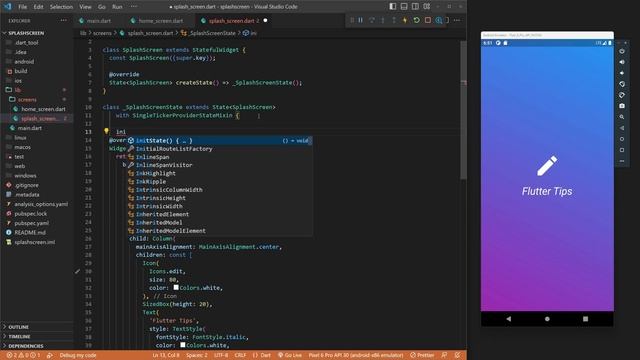Switch to home_screen.dart tab
This screenshot has height=360, width=640.
[160, 20]
